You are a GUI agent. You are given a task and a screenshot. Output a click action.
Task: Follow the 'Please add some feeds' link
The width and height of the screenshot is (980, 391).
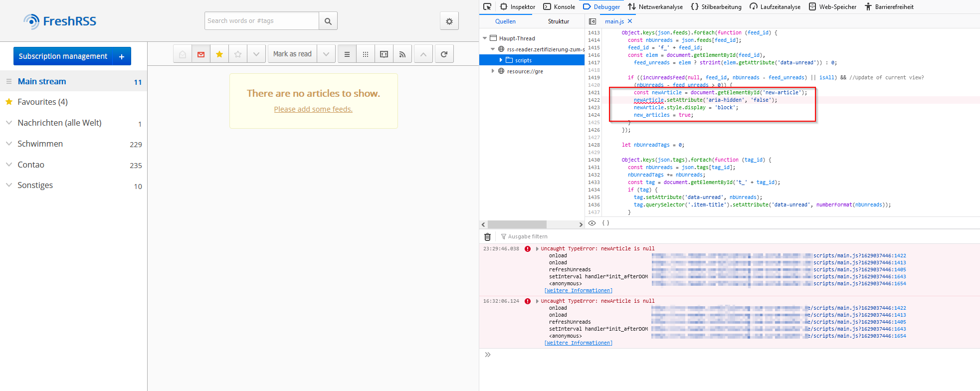point(313,109)
